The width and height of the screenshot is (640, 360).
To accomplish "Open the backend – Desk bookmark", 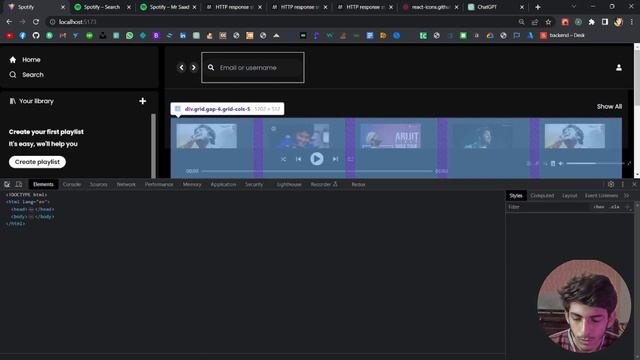I will click(562, 36).
